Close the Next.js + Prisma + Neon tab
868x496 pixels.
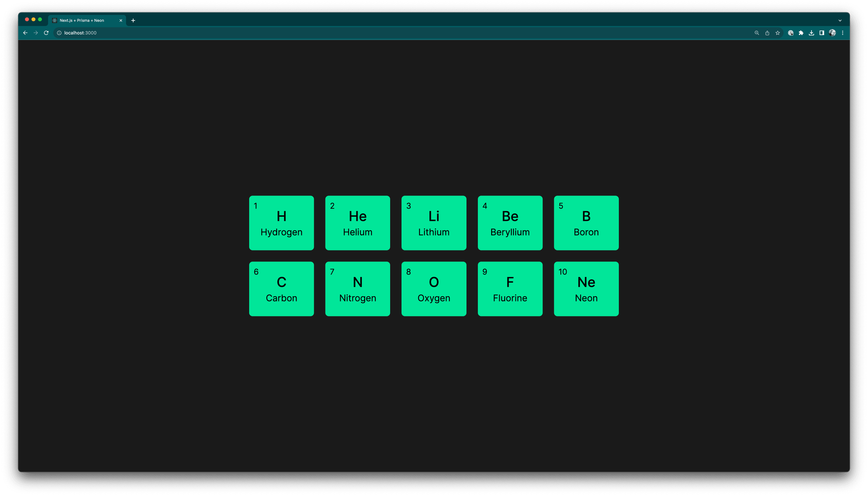pos(121,20)
